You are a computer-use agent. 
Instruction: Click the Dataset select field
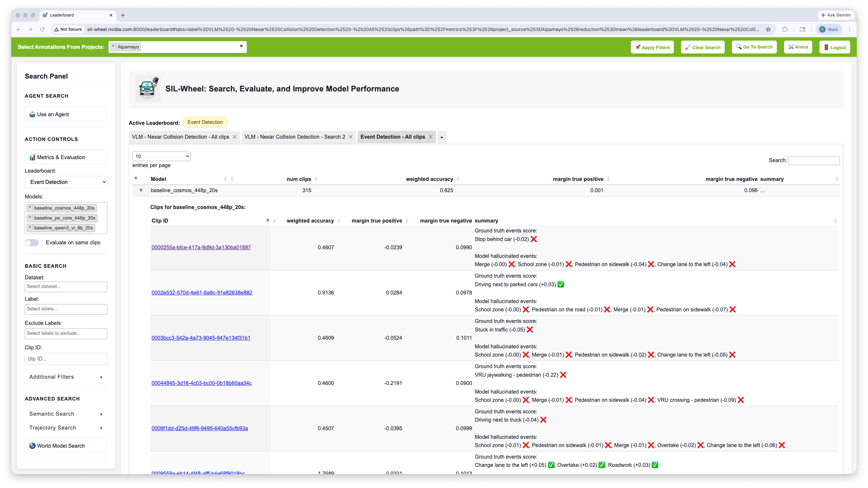pos(66,287)
